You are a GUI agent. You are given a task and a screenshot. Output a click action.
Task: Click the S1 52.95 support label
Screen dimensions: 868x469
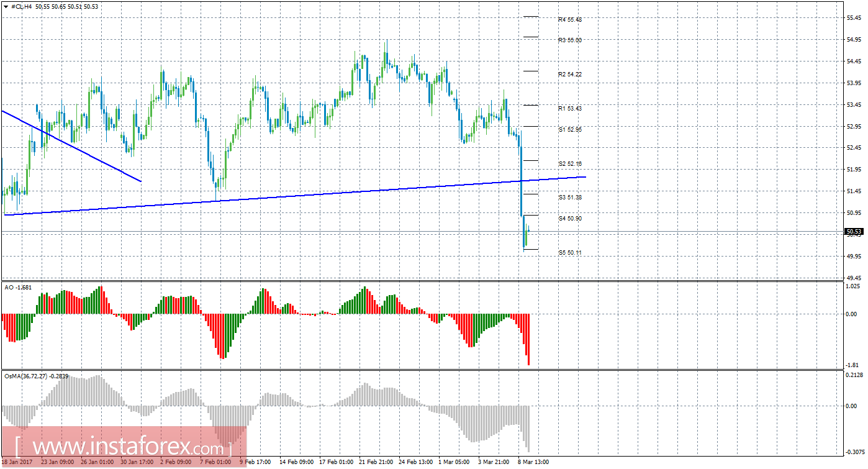tap(569, 130)
